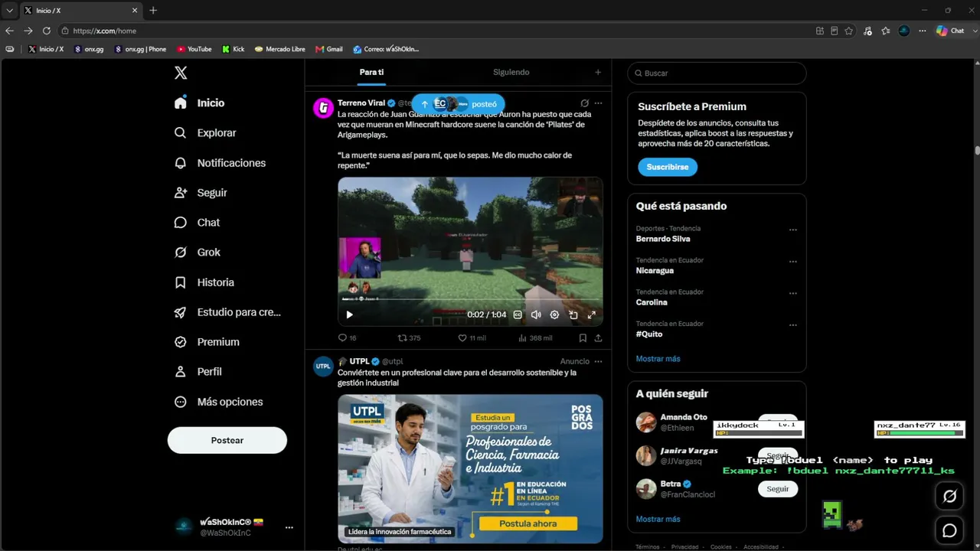
Task: Open options for #Quito trend
Action: click(x=793, y=324)
